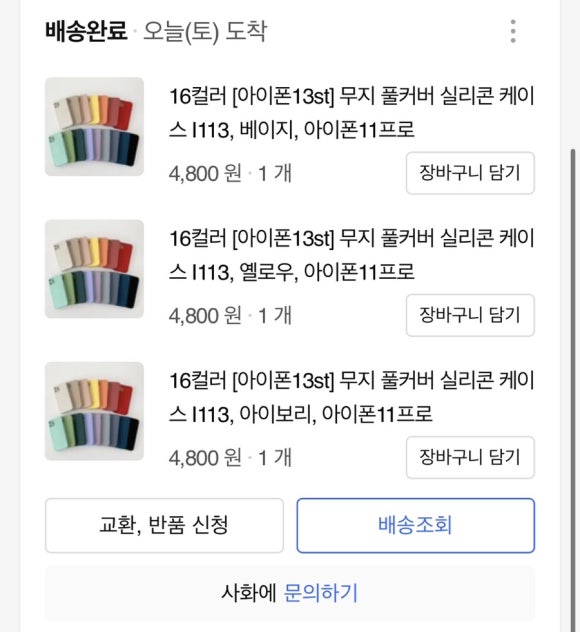
Task: Open thumbnail of the 옐로우 case product
Action: click(94, 269)
